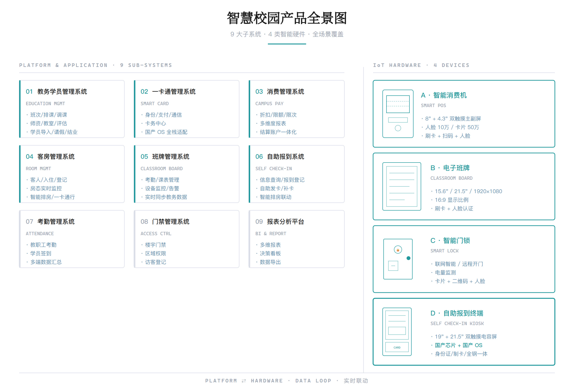Open the 06 自助报到系统 card
This screenshot has height=392, width=574.
pos(296,174)
